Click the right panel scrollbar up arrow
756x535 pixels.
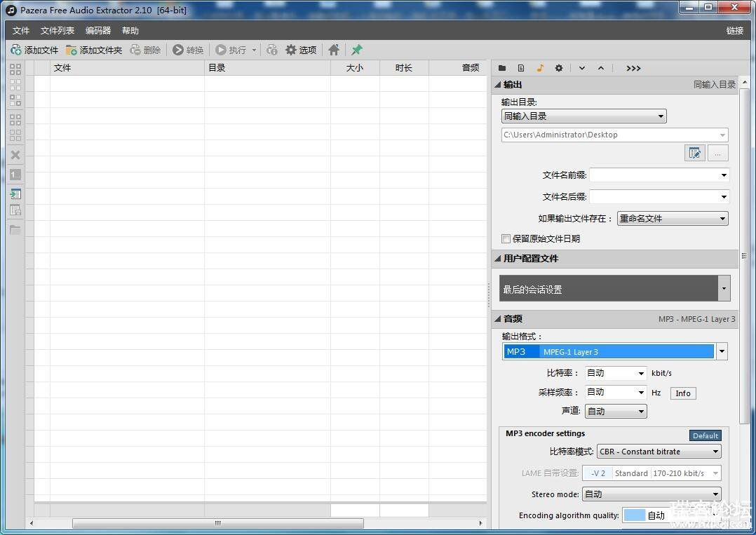click(745, 83)
